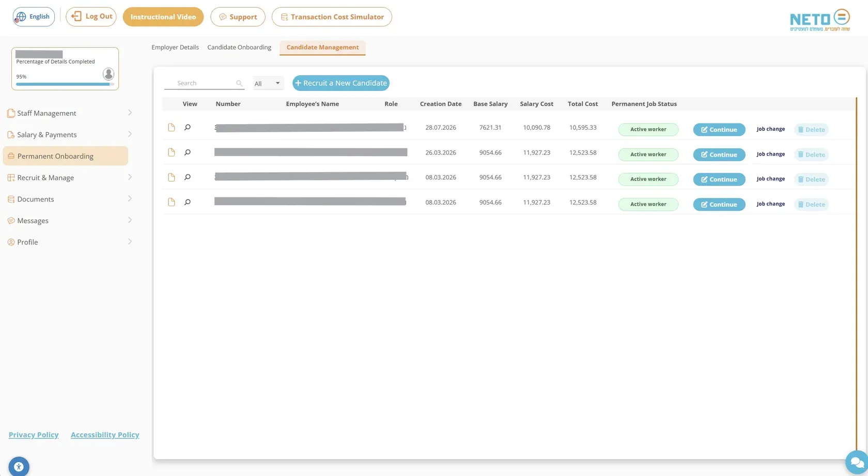Viewport: 868px width, 476px height.
Task: Open the All filter dropdown
Action: (268, 83)
